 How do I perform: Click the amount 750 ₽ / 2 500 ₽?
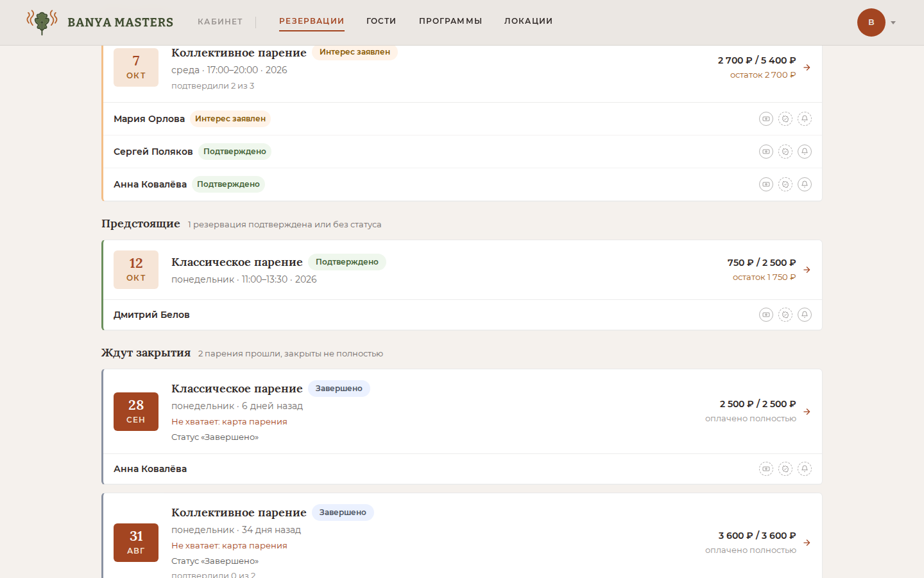[x=762, y=263]
